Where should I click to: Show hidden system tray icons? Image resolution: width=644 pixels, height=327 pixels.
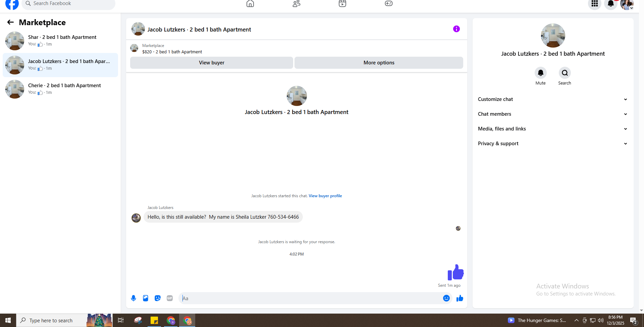(x=576, y=320)
